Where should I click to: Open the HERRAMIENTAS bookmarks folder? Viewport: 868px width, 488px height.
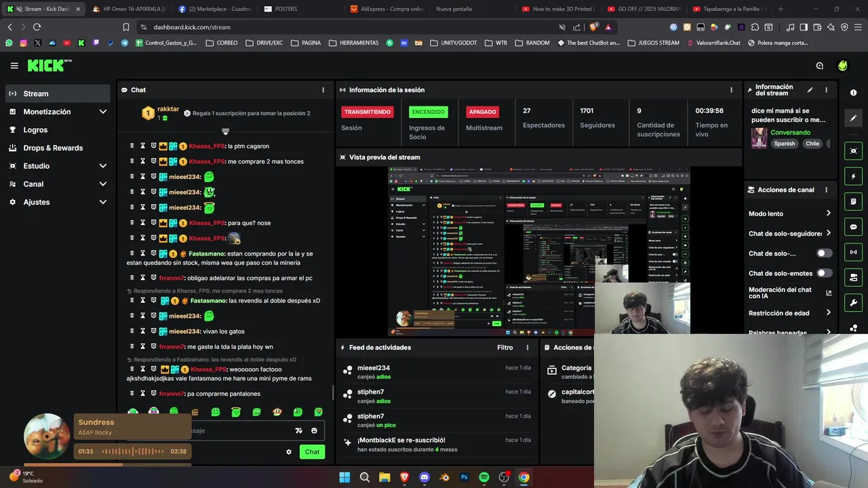click(x=353, y=43)
